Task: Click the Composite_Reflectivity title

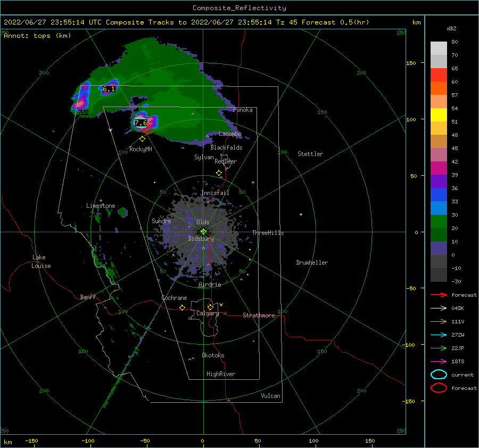Action: (240, 8)
